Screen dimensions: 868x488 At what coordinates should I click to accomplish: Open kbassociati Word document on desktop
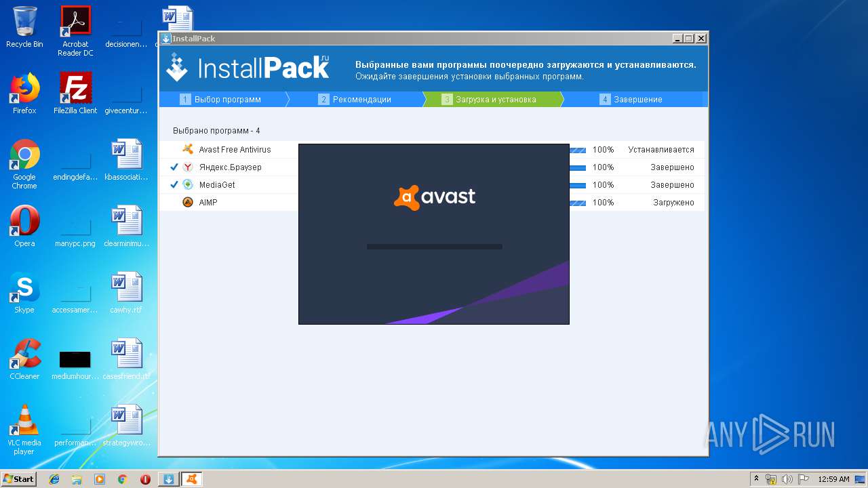pos(126,160)
